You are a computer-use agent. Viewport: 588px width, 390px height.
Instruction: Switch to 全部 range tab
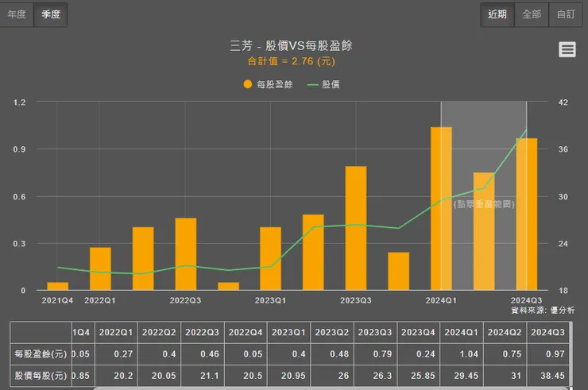pos(532,14)
